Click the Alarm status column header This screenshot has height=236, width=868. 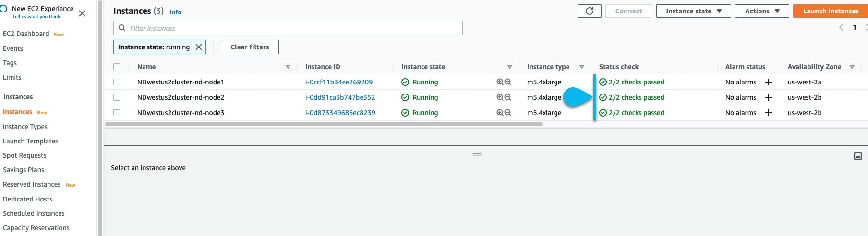click(745, 67)
